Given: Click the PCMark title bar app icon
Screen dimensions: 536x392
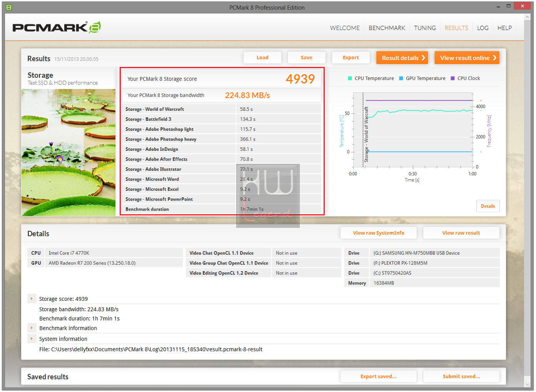Looking at the screenshot, I should (x=9, y=7).
